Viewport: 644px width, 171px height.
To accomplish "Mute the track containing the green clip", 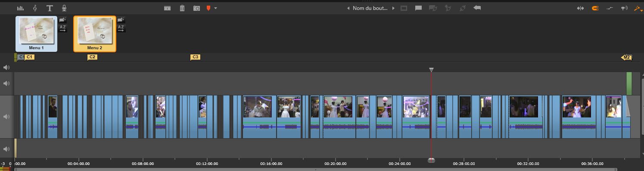I will point(6,83).
